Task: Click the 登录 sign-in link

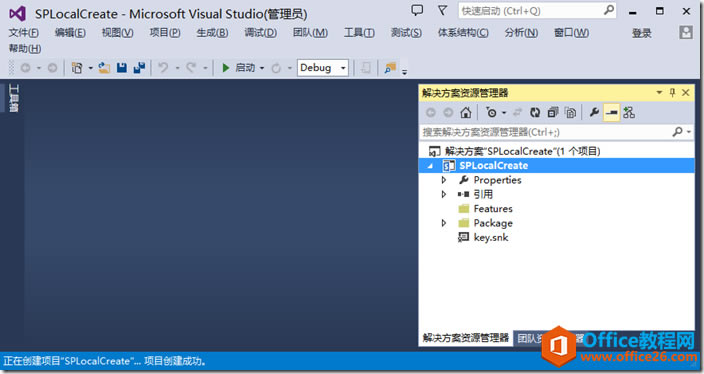Action: pos(642,33)
